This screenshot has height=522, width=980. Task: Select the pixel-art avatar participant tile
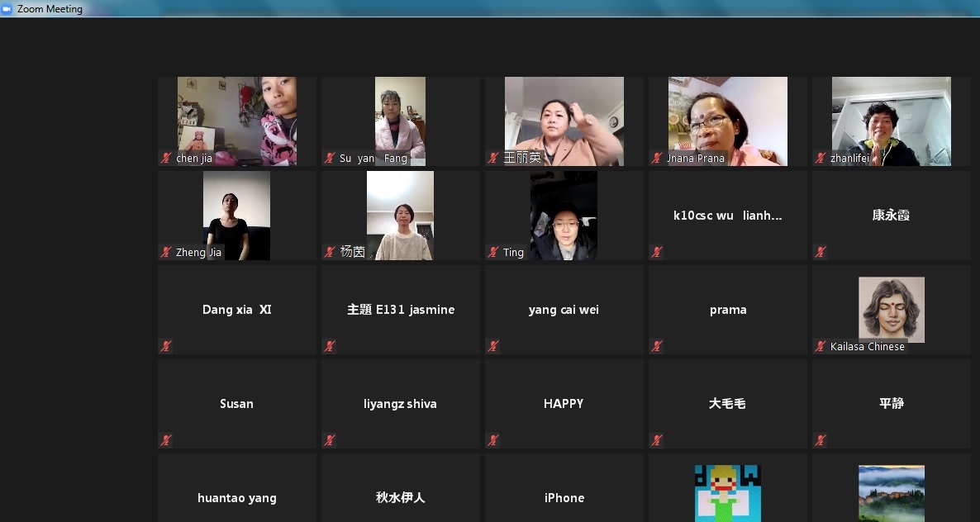point(727,493)
